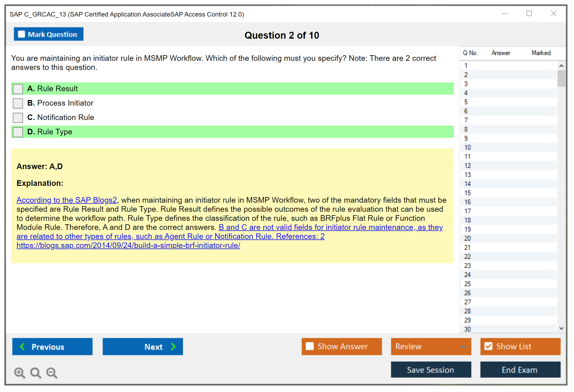
Task: Maximize the exam window
Action: (x=529, y=14)
